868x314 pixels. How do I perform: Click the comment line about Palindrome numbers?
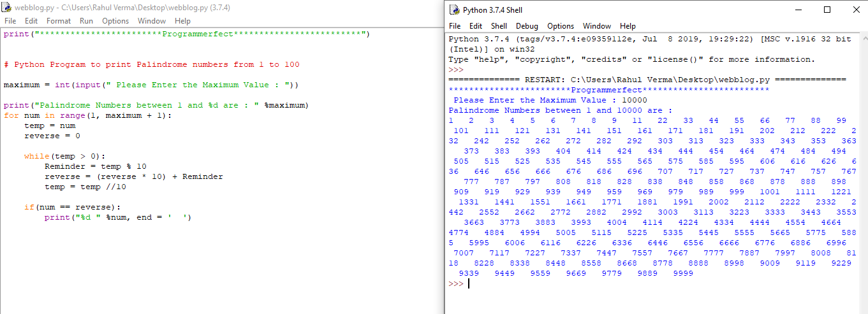click(x=152, y=64)
